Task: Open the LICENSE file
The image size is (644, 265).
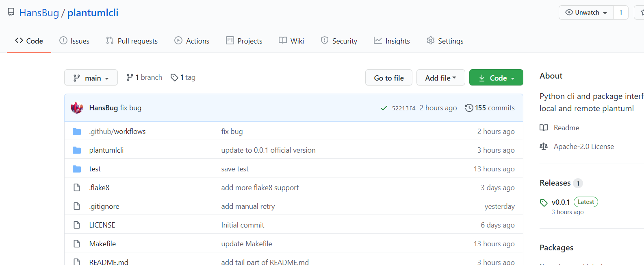Action: tap(102, 225)
